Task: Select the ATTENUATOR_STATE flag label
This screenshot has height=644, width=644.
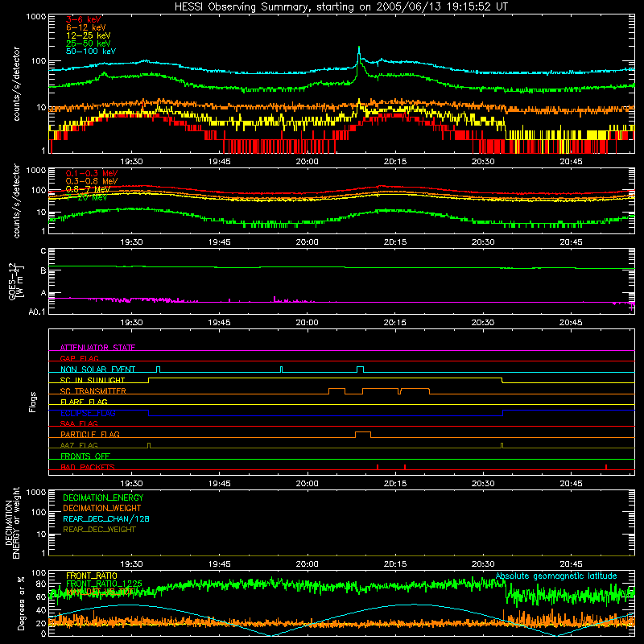Action: click(97, 348)
